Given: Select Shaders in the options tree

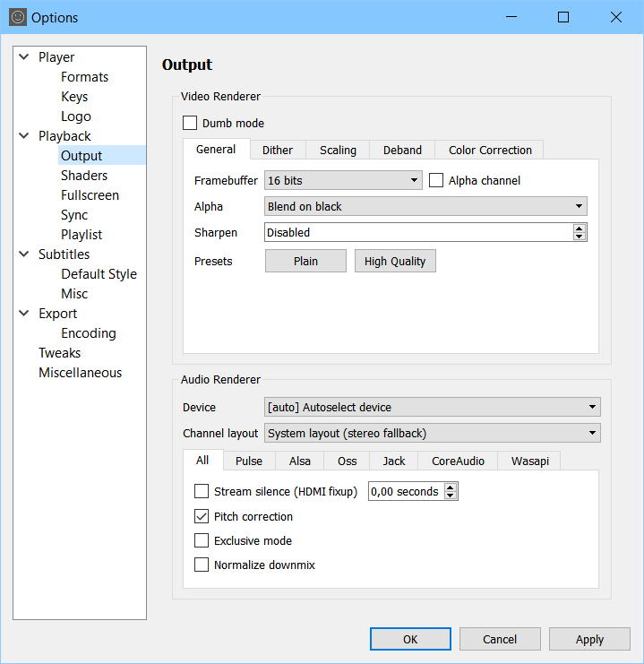Looking at the screenshot, I should [84, 176].
